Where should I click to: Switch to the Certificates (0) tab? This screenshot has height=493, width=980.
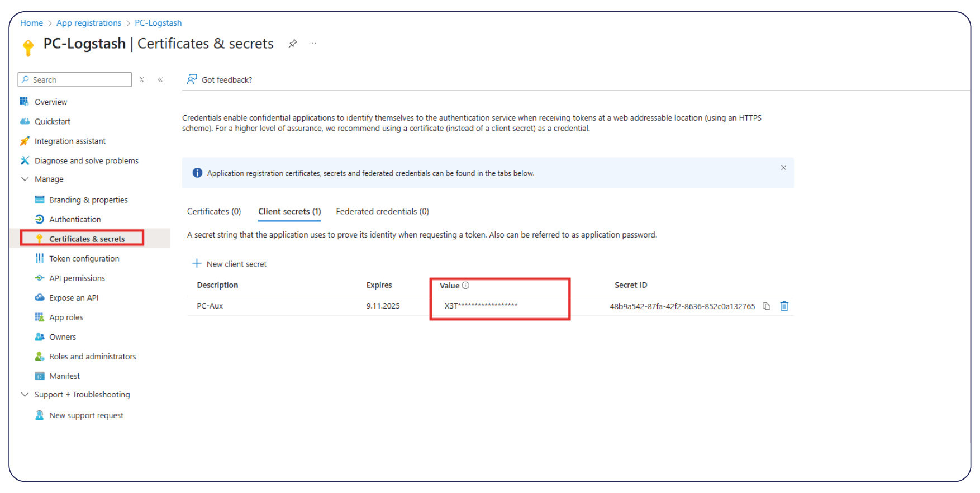click(214, 211)
